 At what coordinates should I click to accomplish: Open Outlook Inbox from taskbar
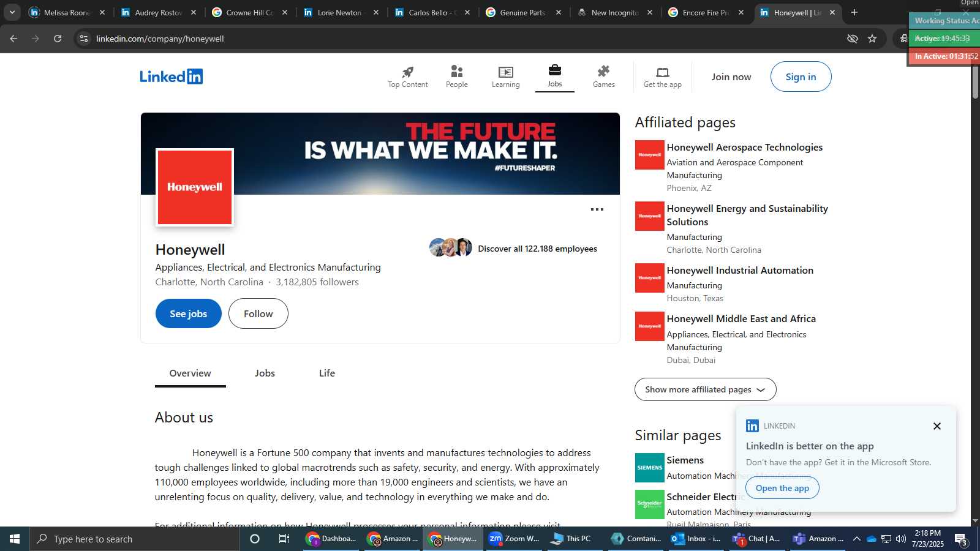[697, 539]
